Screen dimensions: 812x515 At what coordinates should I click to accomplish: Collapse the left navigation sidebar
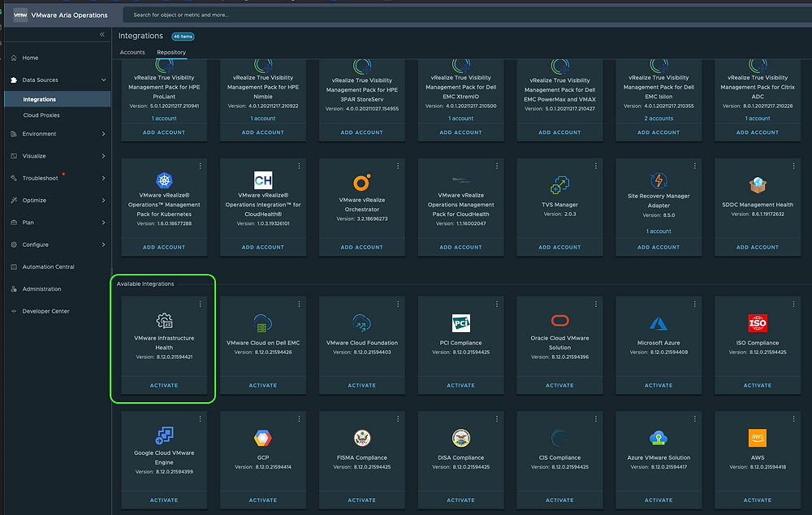[x=102, y=35]
